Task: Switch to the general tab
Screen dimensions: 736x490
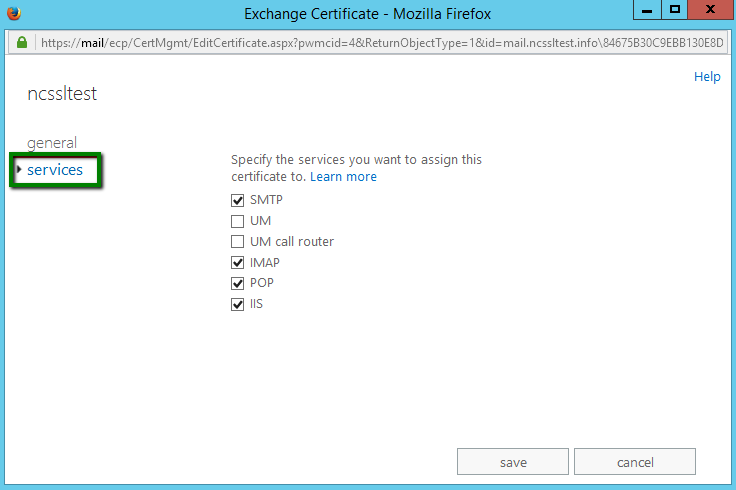Action: (x=52, y=143)
